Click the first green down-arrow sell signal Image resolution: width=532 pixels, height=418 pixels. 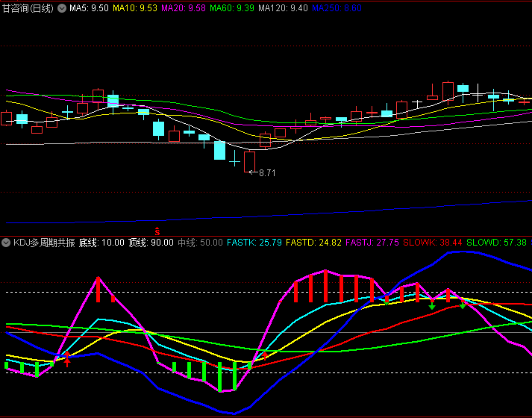pos(432,305)
